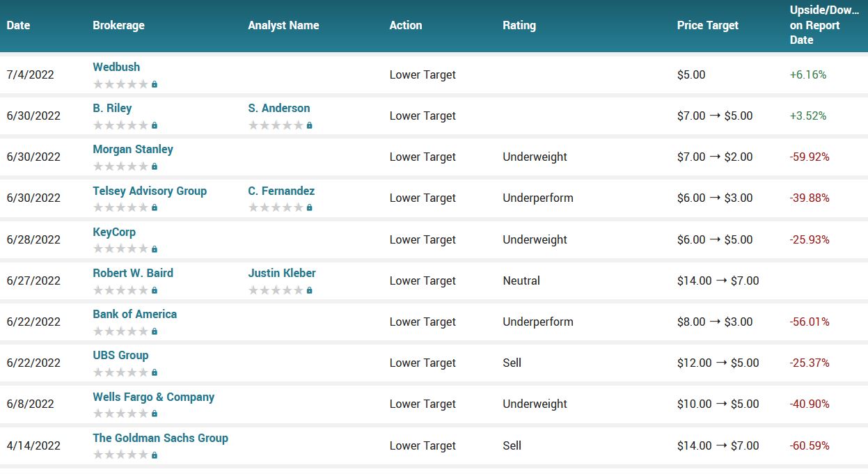The width and height of the screenshot is (868, 474).
Task: Click lock icon under Wedbush rating stars
Action: [155, 84]
